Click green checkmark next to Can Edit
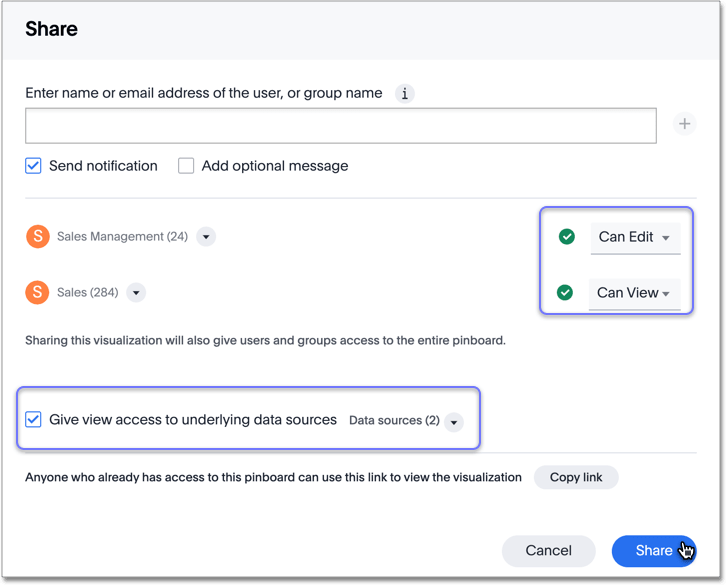 tap(567, 237)
